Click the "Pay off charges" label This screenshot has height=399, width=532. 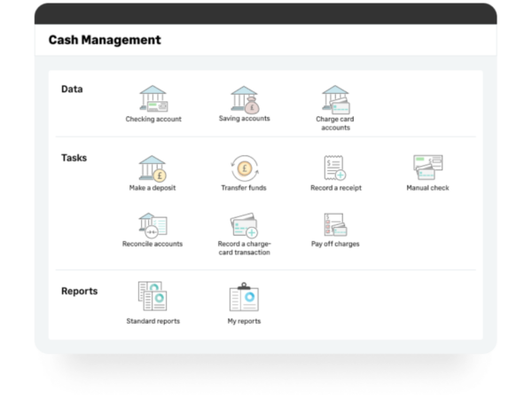(x=335, y=244)
